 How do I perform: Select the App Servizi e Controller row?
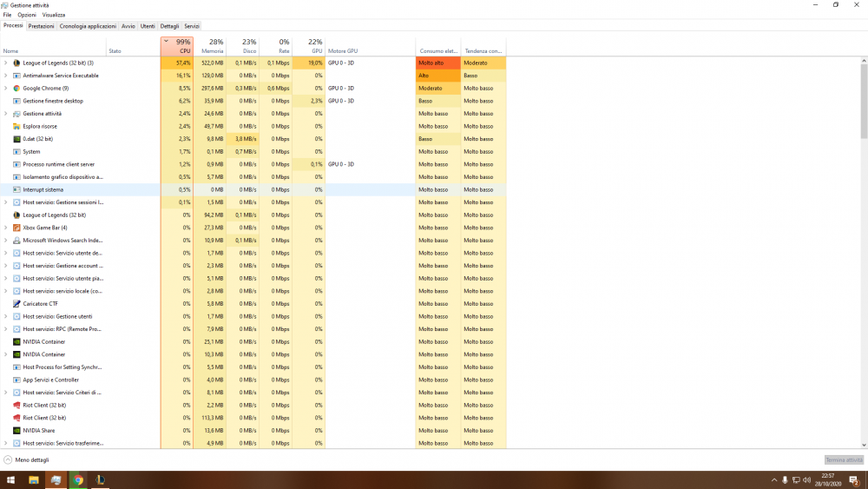click(x=253, y=380)
